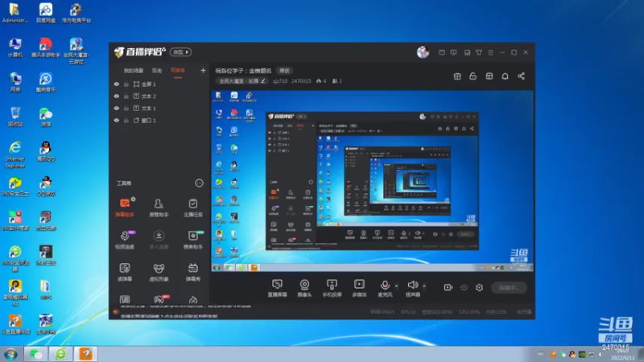Toggle the lock on the 窗口 1 source
The height and width of the screenshot is (362, 644).
[126, 120]
